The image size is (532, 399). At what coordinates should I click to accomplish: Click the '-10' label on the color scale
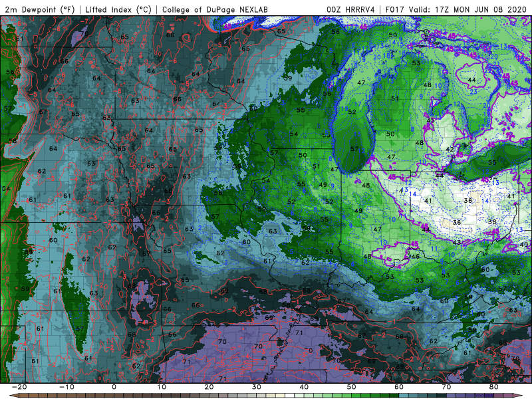pos(66,387)
